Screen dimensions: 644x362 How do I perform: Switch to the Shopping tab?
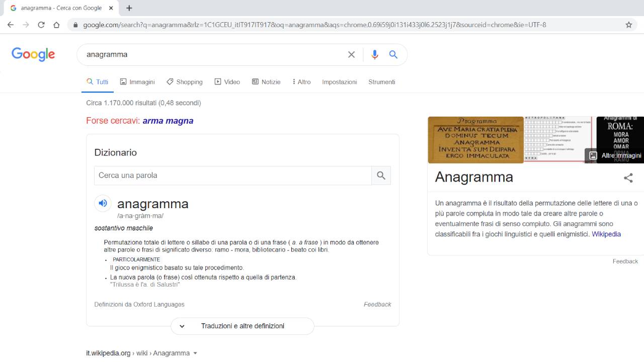pyautogui.click(x=185, y=82)
